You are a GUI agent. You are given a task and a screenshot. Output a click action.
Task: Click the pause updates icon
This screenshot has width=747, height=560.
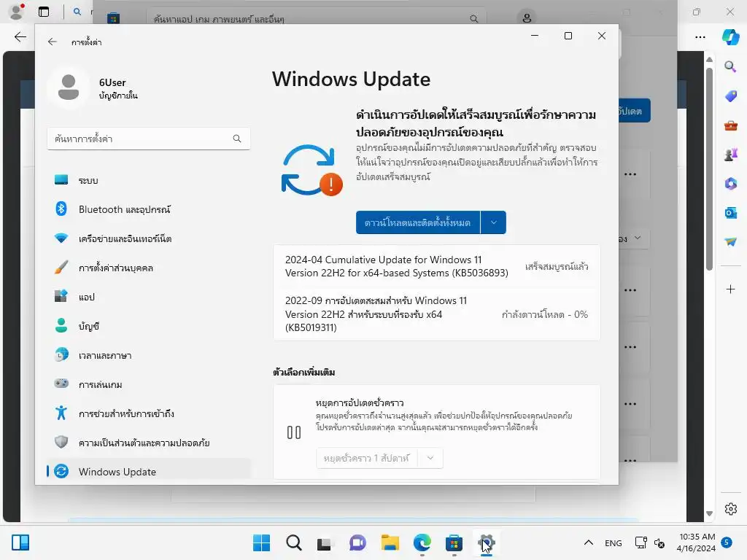point(294,432)
